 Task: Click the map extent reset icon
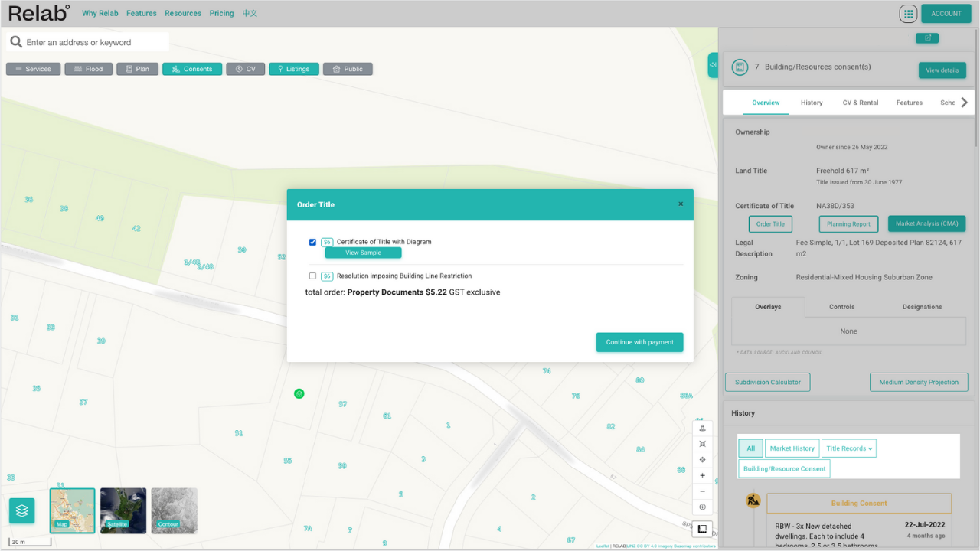tap(702, 443)
